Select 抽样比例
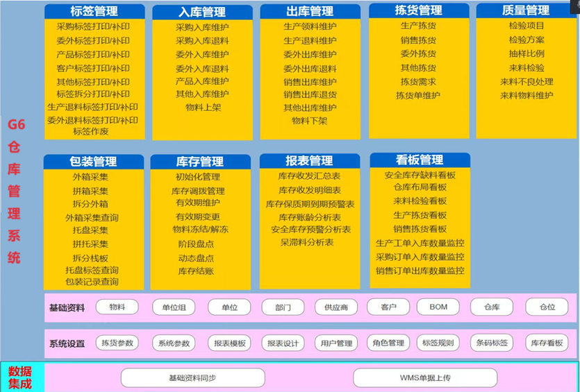The width and height of the screenshot is (580, 392). click(527, 53)
